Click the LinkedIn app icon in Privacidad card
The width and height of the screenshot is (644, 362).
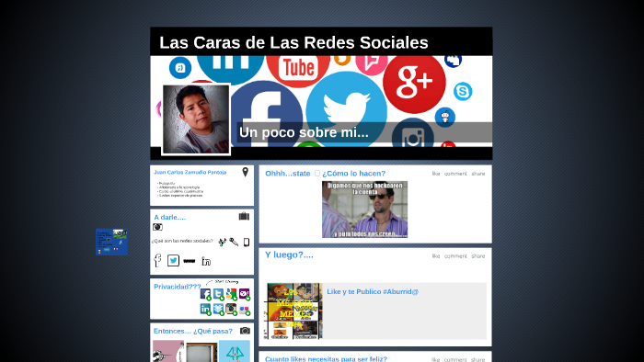[x=205, y=309]
